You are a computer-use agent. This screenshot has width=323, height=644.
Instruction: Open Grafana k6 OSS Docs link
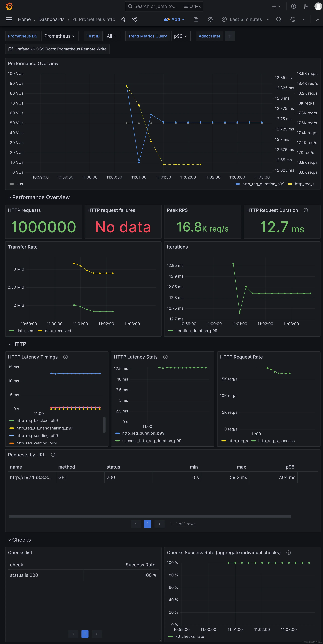click(x=58, y=49)
